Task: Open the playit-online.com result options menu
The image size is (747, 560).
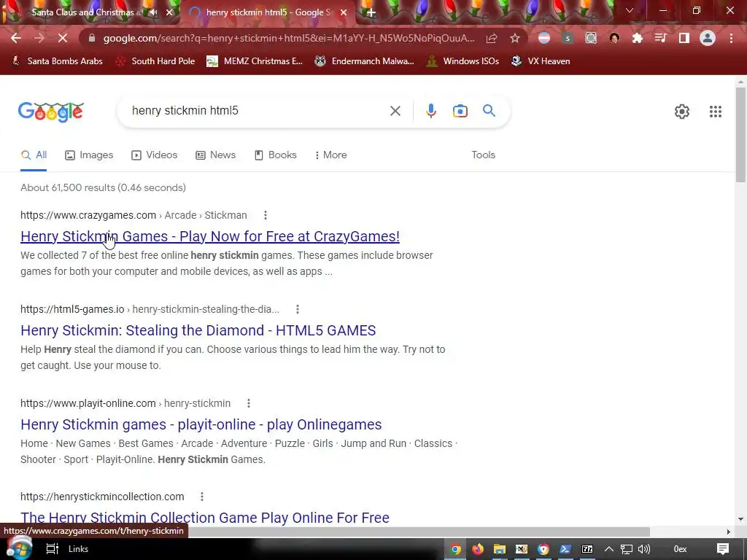Action: [x=248, y=403]
